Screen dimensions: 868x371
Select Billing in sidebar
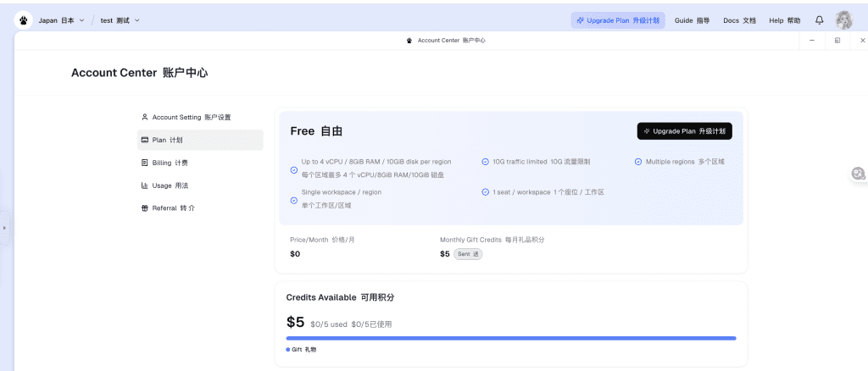pyautogui.click(x=200, y=163)
